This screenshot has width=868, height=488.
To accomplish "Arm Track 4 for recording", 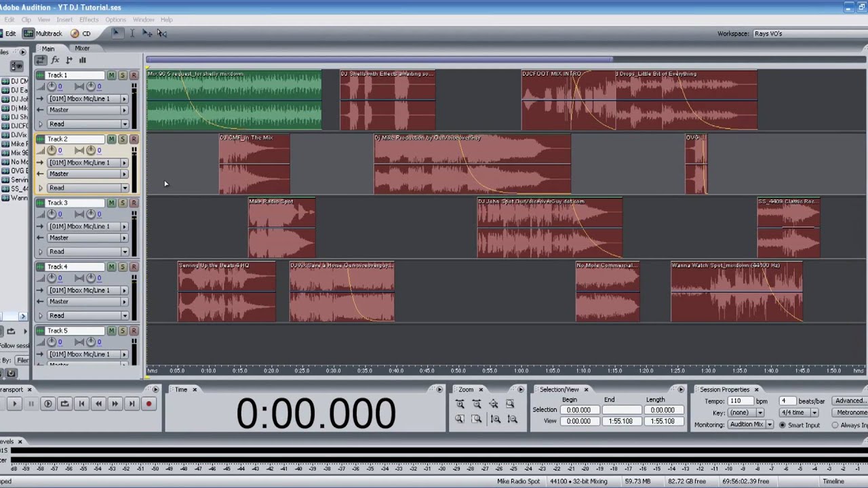I will pyautogui.click(x=134, y=266).
